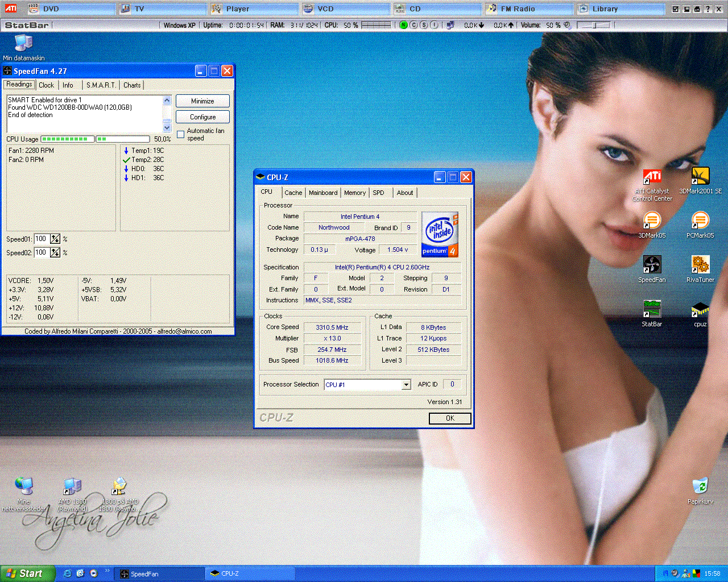The width and height of the screenshot is (728, 582).
Task: Click the house icon on ATI bar
Action: click(697, 9)
